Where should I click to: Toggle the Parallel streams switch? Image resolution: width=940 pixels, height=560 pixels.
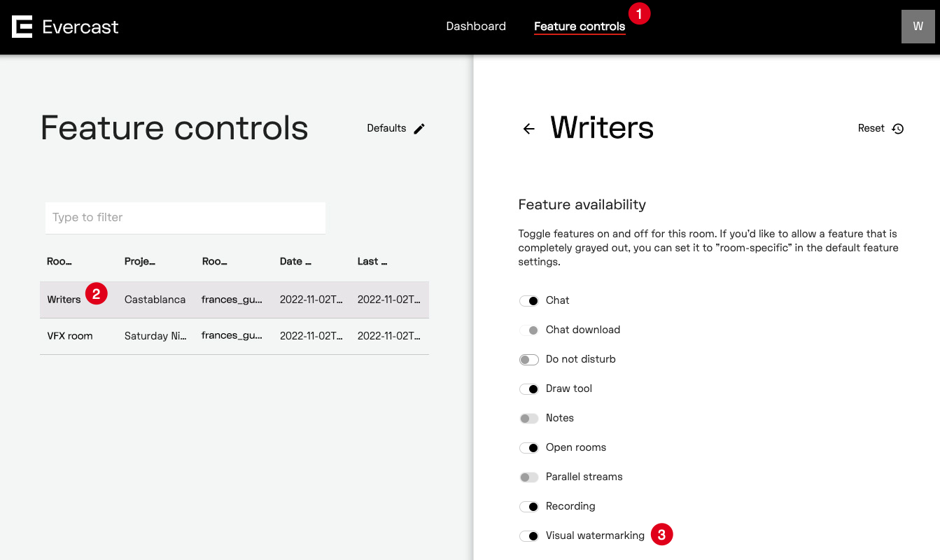point(529,477)
